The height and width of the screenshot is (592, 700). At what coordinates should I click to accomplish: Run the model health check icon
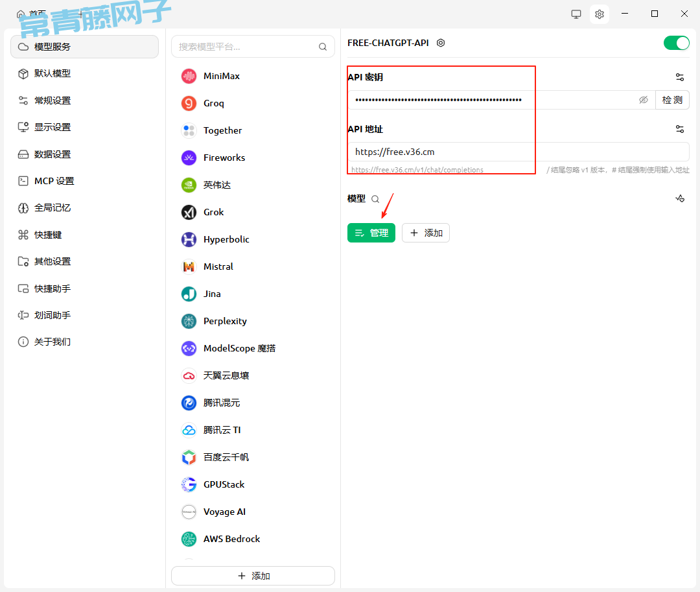point(679,198)
